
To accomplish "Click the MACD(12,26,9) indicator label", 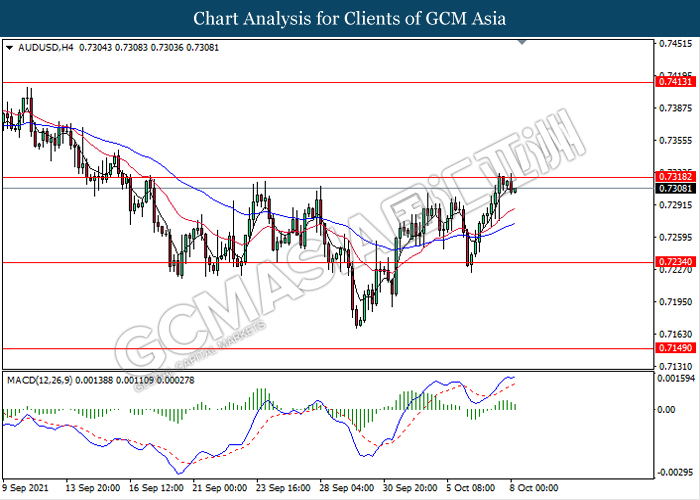I will pos(39,380).
